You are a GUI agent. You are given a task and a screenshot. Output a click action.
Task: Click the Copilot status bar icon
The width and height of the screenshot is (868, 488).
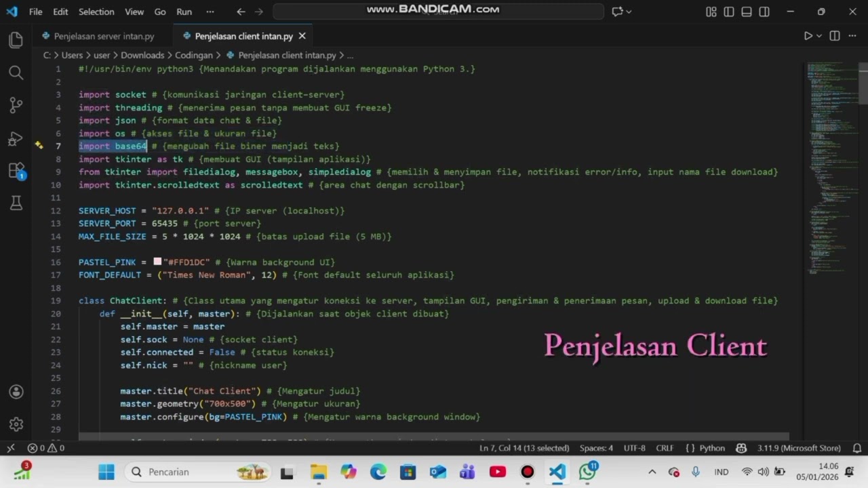coord(741,448)
